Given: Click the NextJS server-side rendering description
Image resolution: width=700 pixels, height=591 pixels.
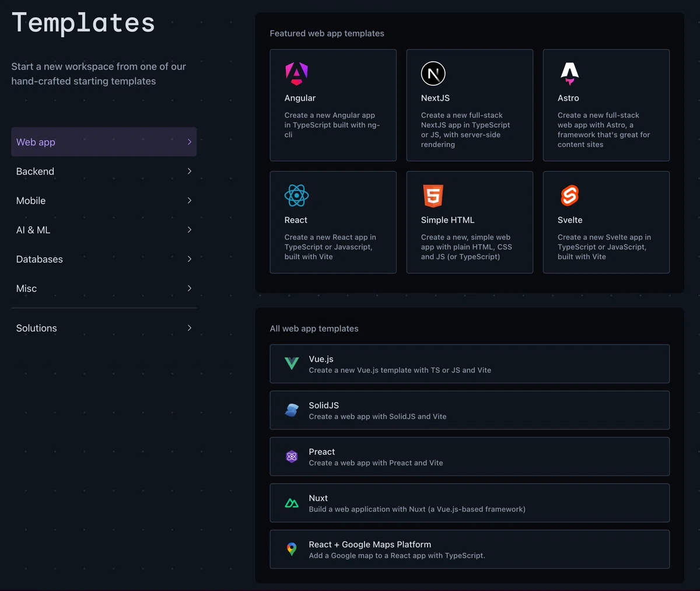Looking at the screenshot, I should coord(466,130).
